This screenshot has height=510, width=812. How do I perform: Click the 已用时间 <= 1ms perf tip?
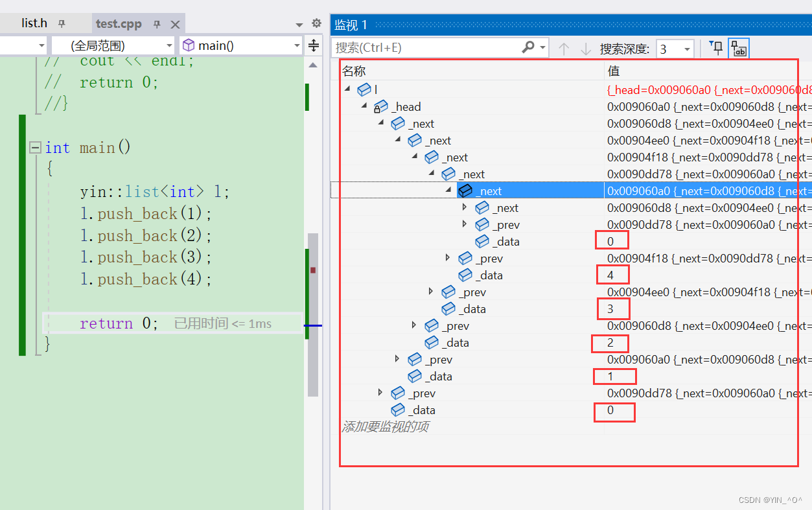pos(223,323)
